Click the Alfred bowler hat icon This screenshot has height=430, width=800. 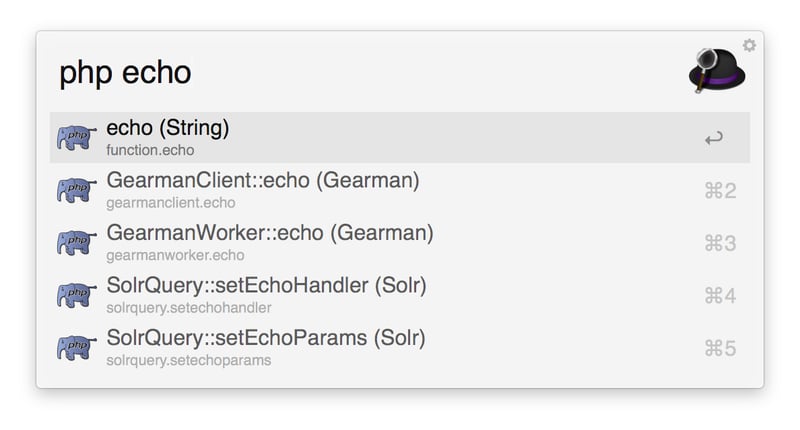tap(717, 72)
